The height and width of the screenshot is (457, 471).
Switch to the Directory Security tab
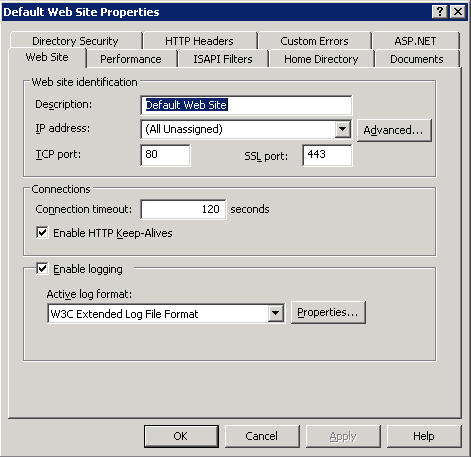point(75,41)
